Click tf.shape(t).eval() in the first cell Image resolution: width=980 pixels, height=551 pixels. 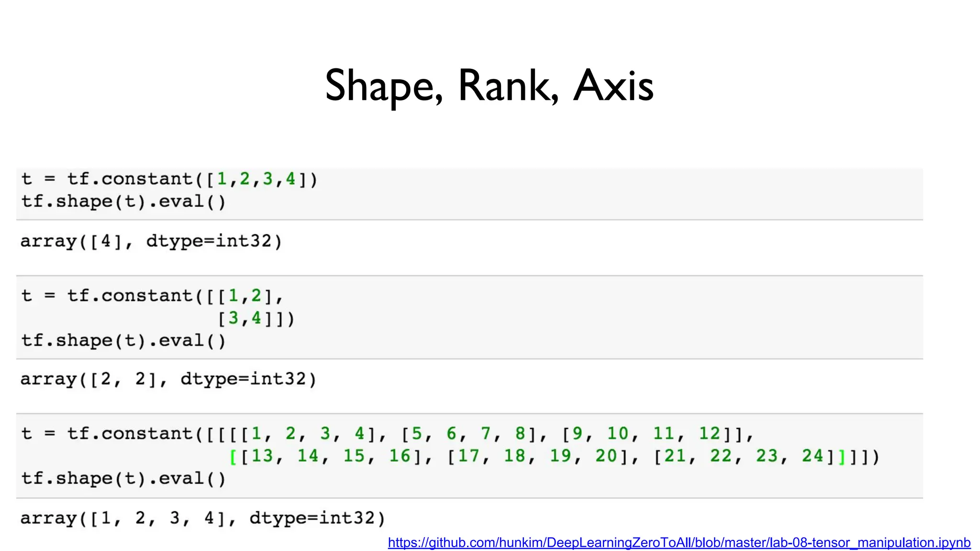point(123,201)
